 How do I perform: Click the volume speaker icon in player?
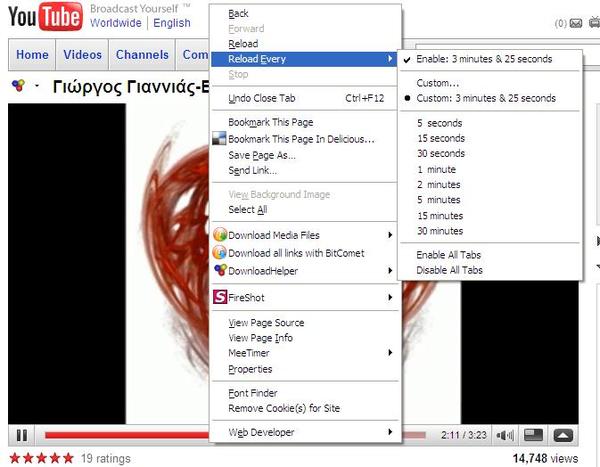click(x=504, y=435)
